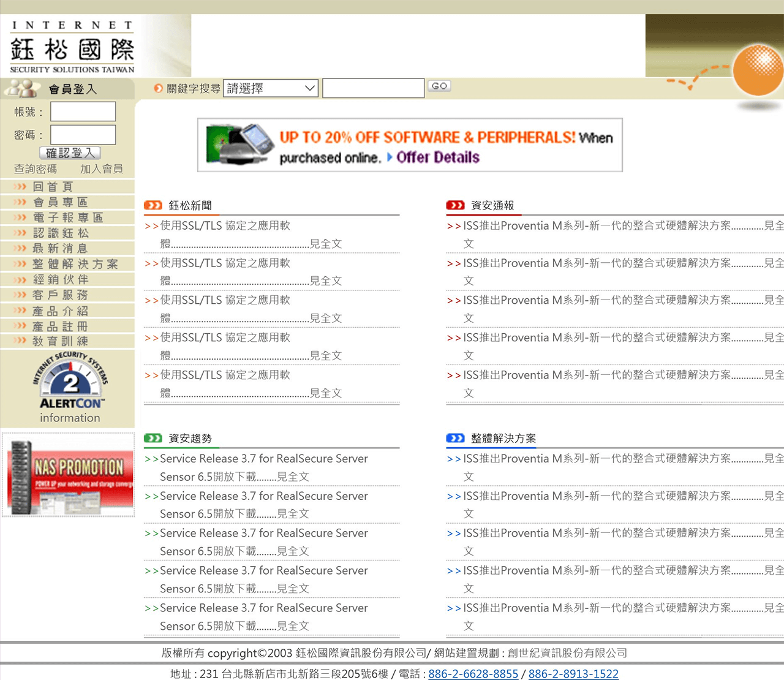Click the green arrow icon beside 資安趨勢
This screenshot has height=680, width=784.
153,438
